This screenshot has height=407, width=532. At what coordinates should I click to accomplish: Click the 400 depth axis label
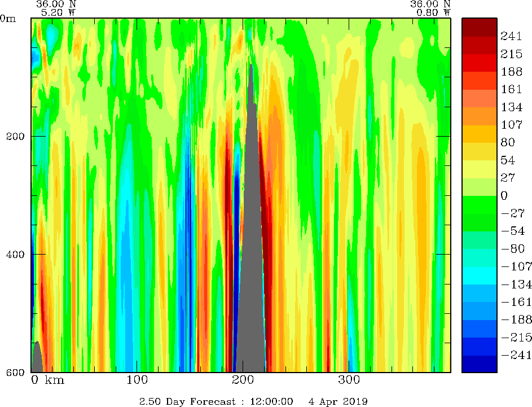[16, 254]
